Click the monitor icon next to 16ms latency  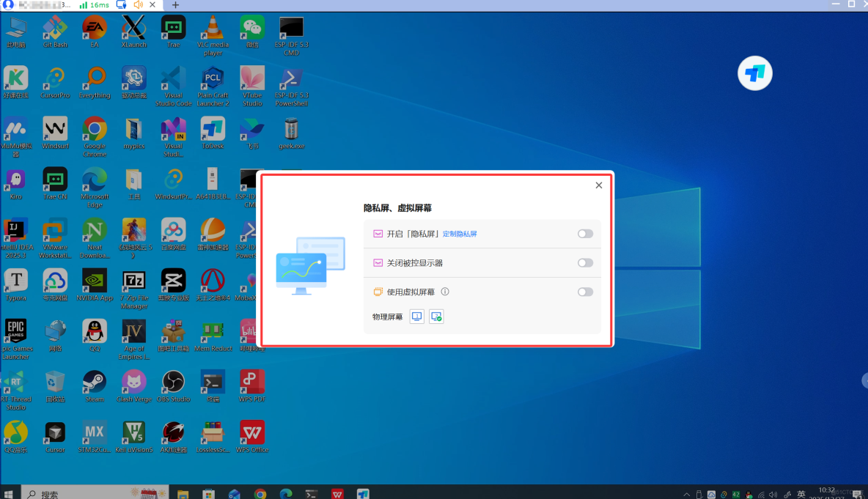click(120, 5)
